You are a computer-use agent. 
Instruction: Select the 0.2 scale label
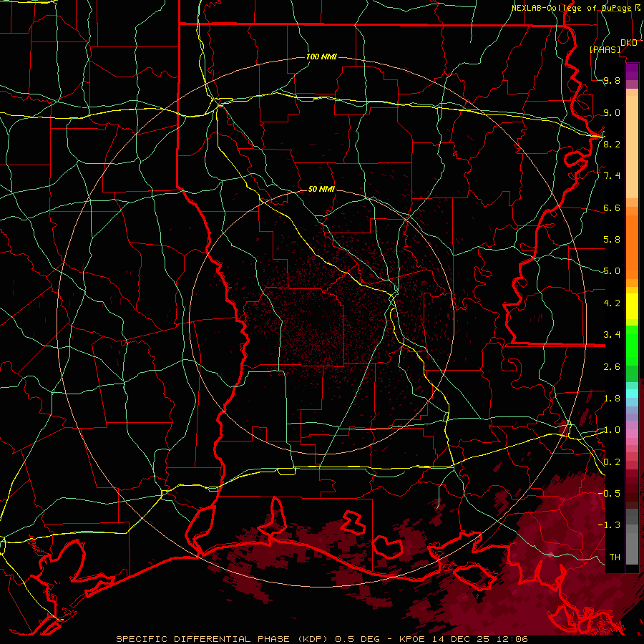pos(612,462)
